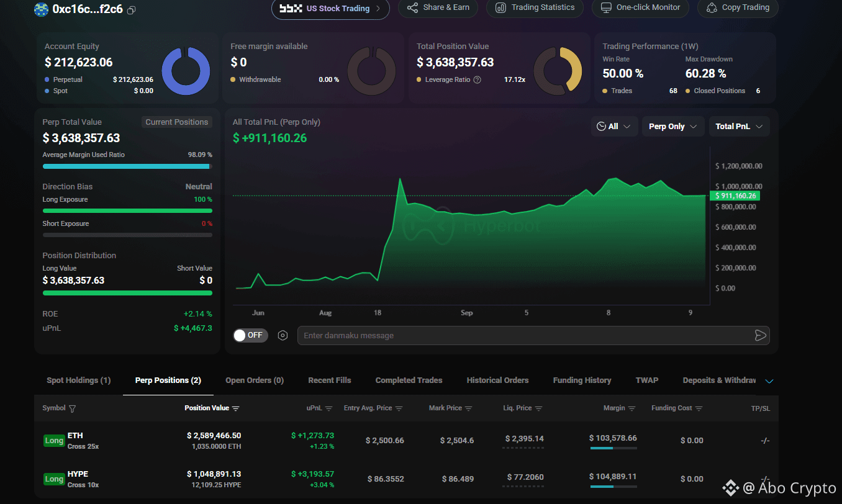Open the Perp Only dropdown
Image resolution: width=842 pixels, height=504 pixels.
click(x=673, y=127)
